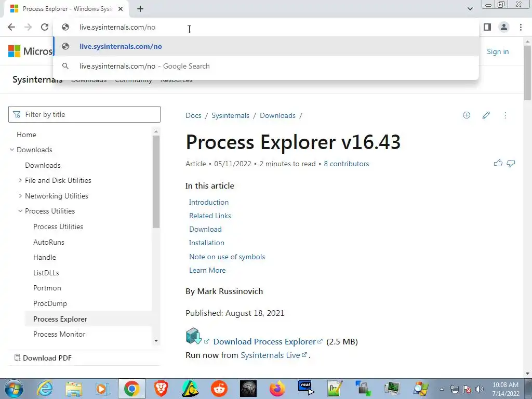532x399 pixels.
Task: Click the Sign in link
Action: pyautogui.click(x=498, y=51)
